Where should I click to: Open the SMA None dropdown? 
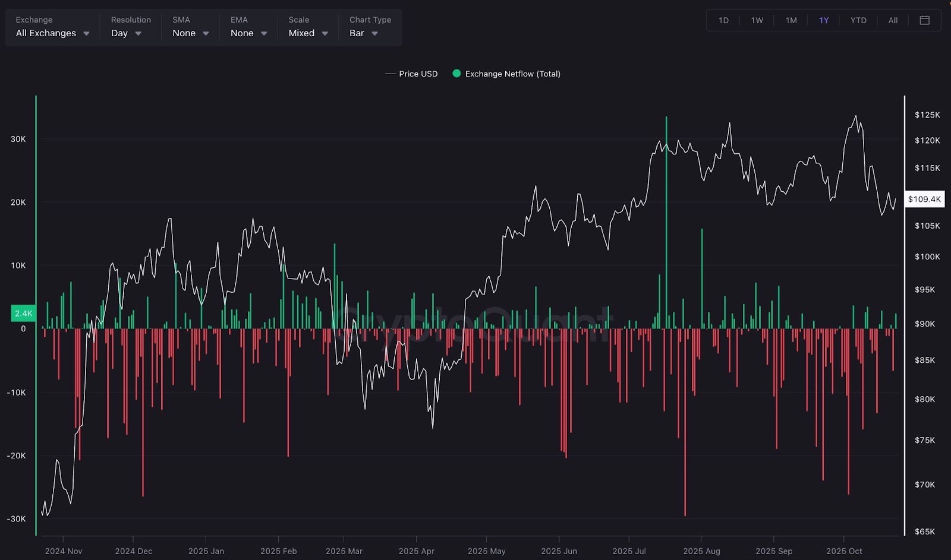coord(190,33)
